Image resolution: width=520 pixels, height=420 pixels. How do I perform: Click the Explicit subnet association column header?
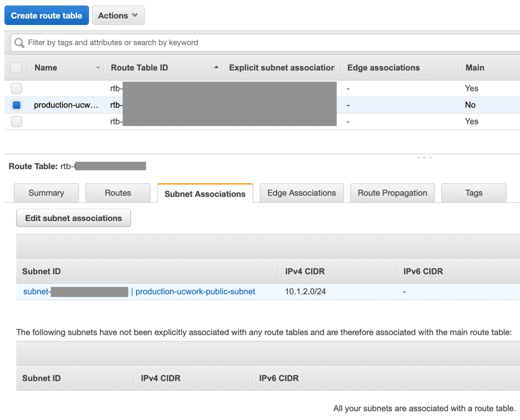(282, 68)
